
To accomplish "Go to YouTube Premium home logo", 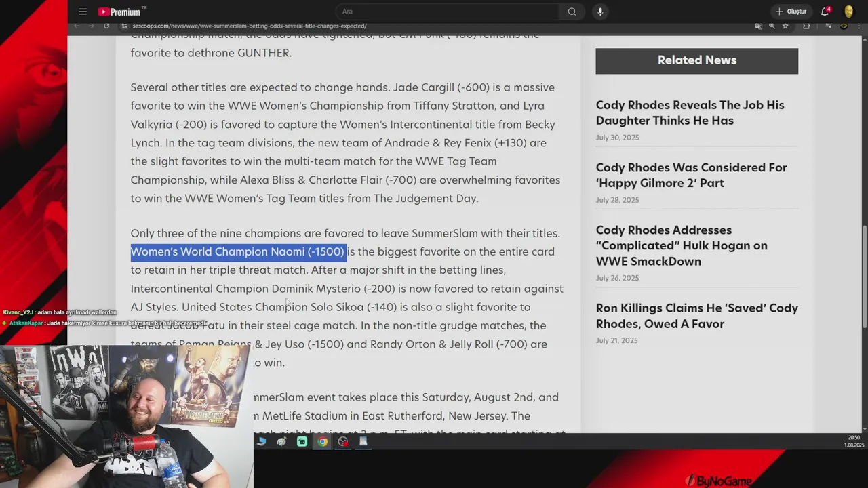I will 122,12.
